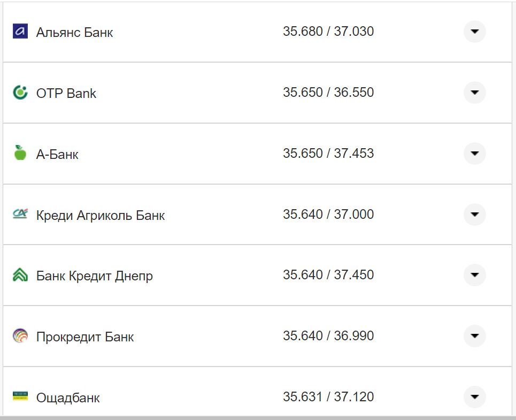
Task: Expand the А-Банк row details
Action: tap(474, 153)
